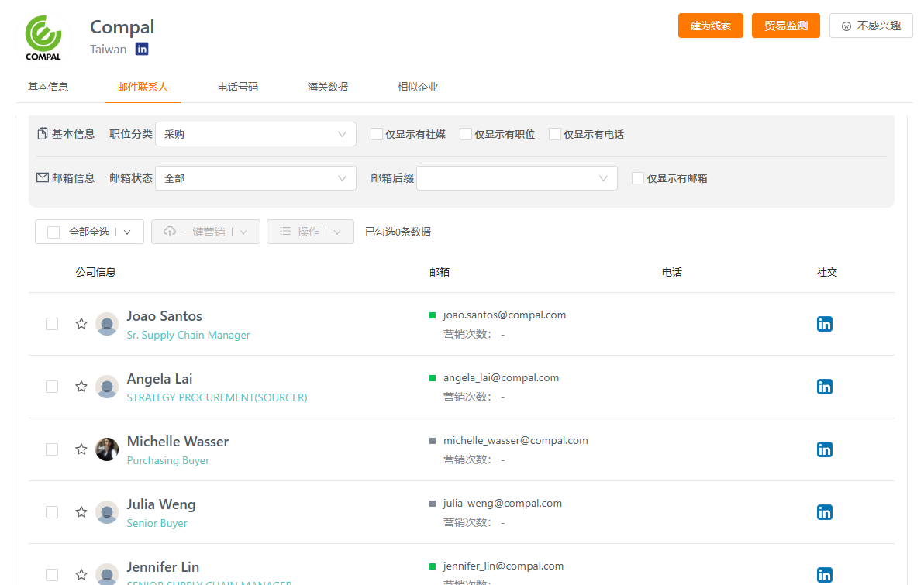Click the face icon in 不感兴趣 button
The image size is (924, 585).
pos(846,26)
